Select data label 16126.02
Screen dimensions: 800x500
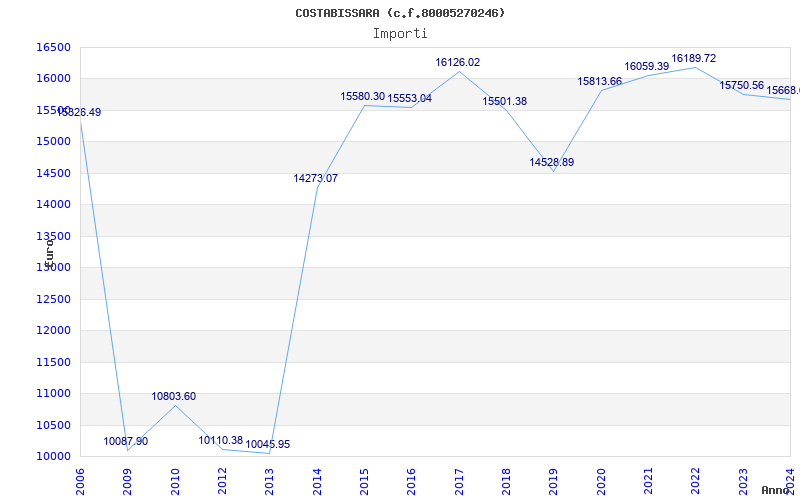click(x=458, y=62)
